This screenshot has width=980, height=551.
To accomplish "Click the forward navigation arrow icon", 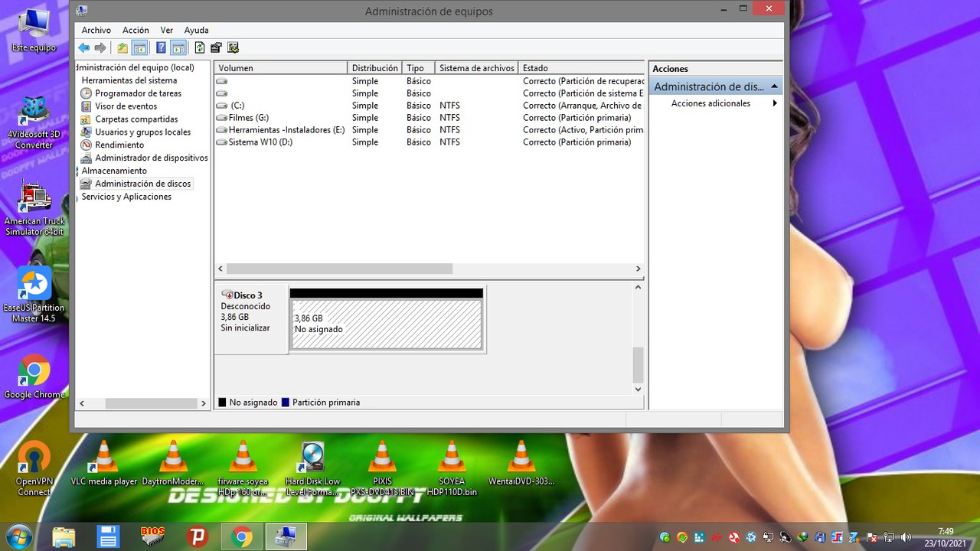I will 100,47.
